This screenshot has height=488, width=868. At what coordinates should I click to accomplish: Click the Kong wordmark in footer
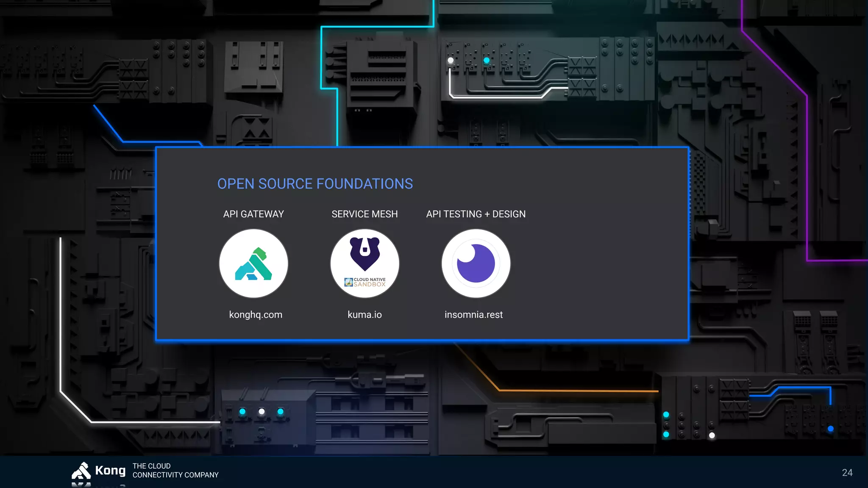[110, 470]
